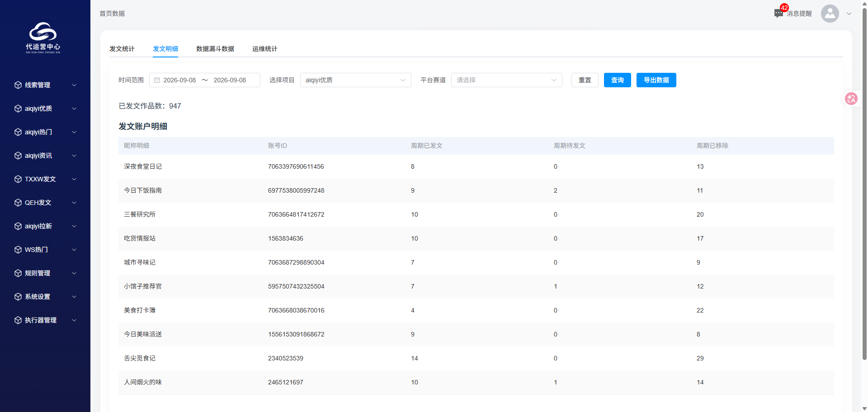Expand the aiqiyi热门 menu chevron
The width and height of the screenshot is (868, 412).
coord(74,132)
